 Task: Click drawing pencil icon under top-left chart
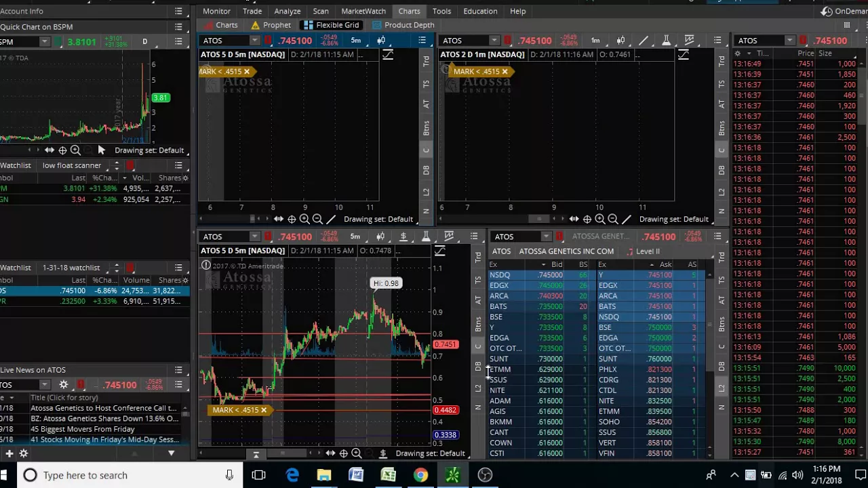click(331, 219)
